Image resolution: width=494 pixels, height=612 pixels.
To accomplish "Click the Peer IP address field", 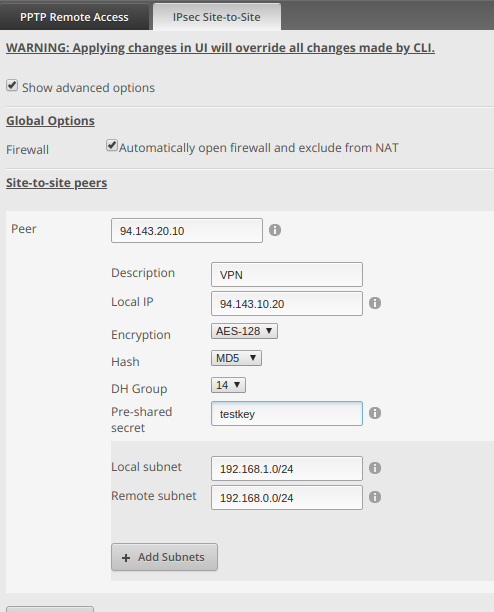I will [187, 231].
